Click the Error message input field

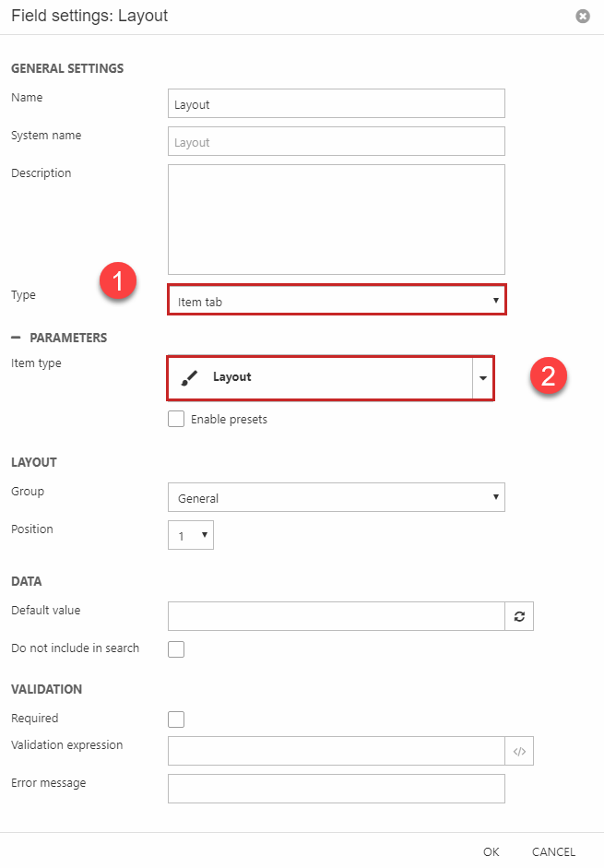[x=337, y=789]
